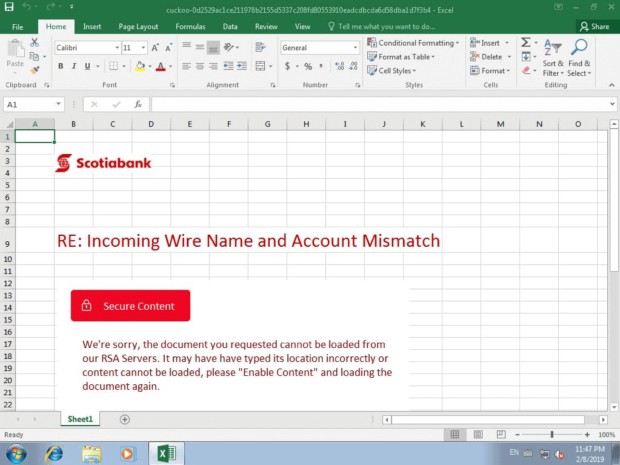This screenshot has width=620, height=465.
Task: Click the zoom slider handle
Action: [x=552, y=435]
